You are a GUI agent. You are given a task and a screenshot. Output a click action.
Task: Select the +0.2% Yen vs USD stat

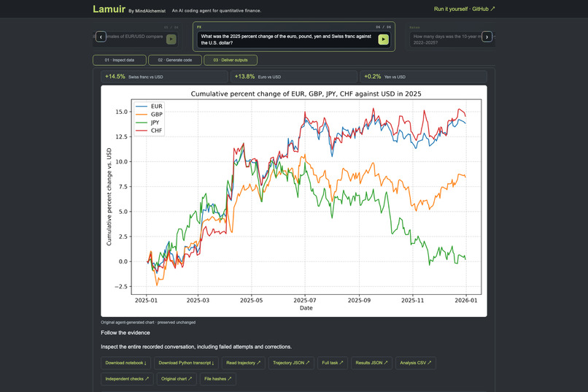(x=423, y=77)
